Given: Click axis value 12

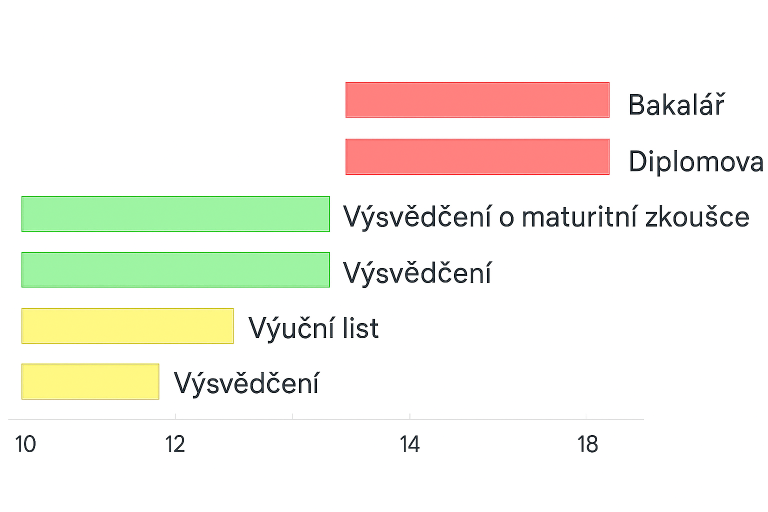Looking at the screenshot, I should [175, 444].
